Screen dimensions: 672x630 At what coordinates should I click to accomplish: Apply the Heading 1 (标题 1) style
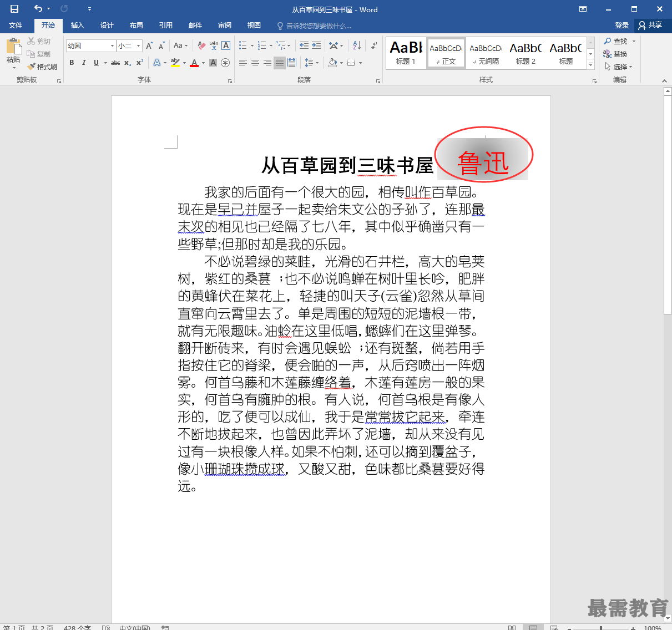(x=406, y=54)
